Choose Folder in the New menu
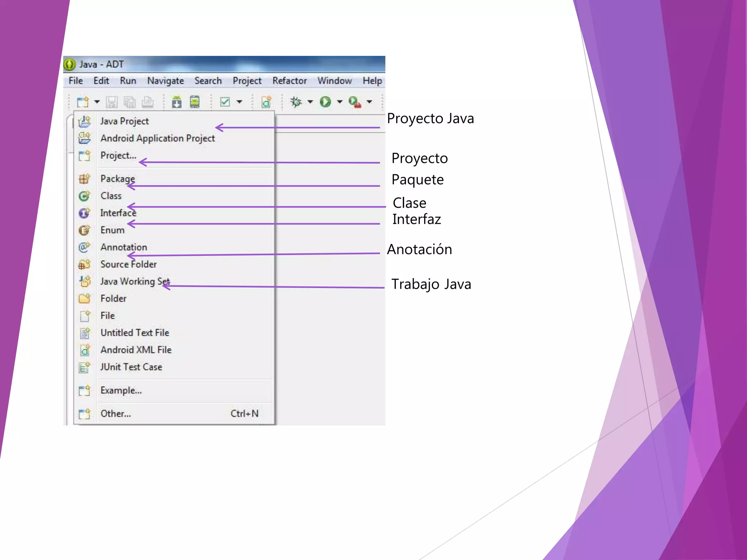The height and width of the screenshot is (560, 747). point(174,299)
